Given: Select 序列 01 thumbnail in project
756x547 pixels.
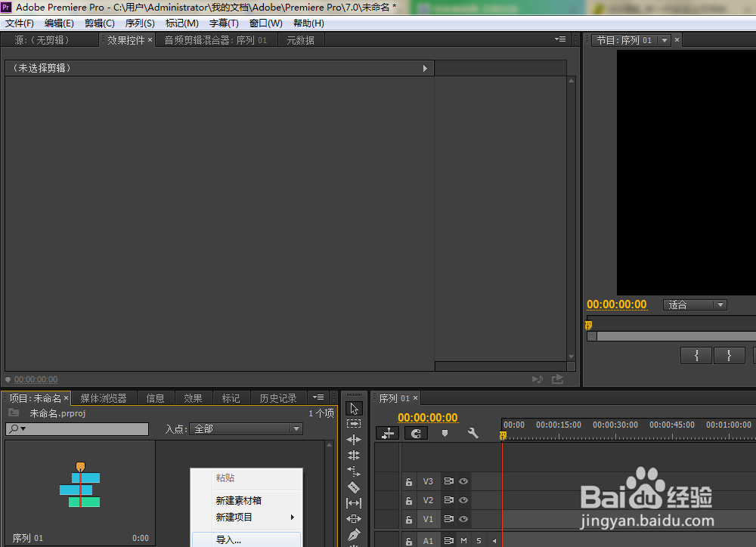Looking at the screenshot, I should pos(80,485).
